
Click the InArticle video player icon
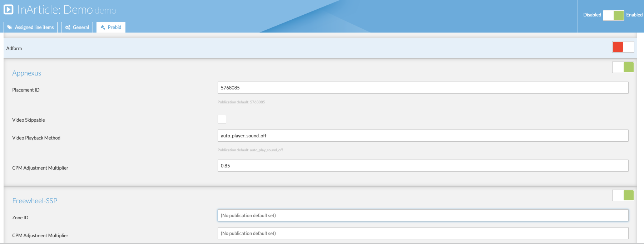(9, 9)
